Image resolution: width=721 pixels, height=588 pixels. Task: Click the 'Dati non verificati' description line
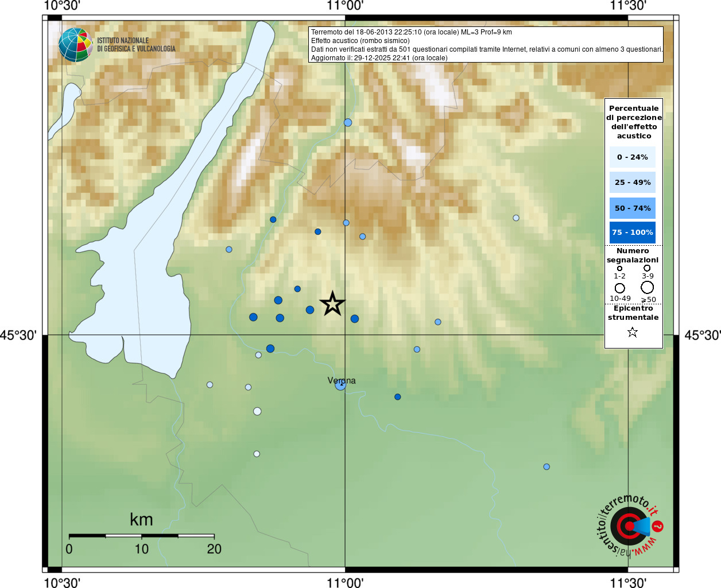(x=487, y=49)
